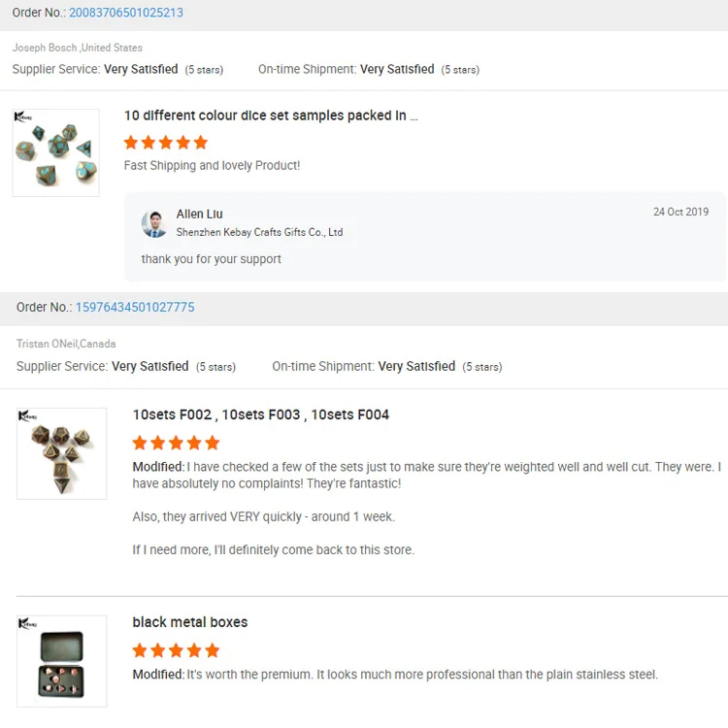The image size is (728, 728).
Task: Click the 24 Oct 2019 reply date
Action: click(x=680, y=212)
